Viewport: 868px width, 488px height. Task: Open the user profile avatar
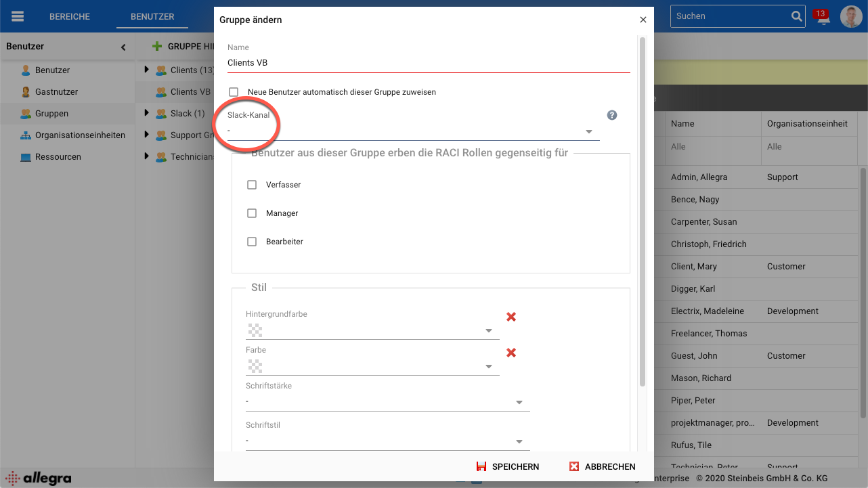851,16
